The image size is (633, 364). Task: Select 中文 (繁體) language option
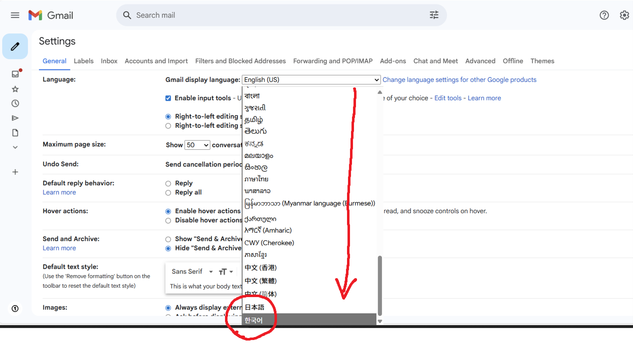pyautogui.click(x=309, y=281)
